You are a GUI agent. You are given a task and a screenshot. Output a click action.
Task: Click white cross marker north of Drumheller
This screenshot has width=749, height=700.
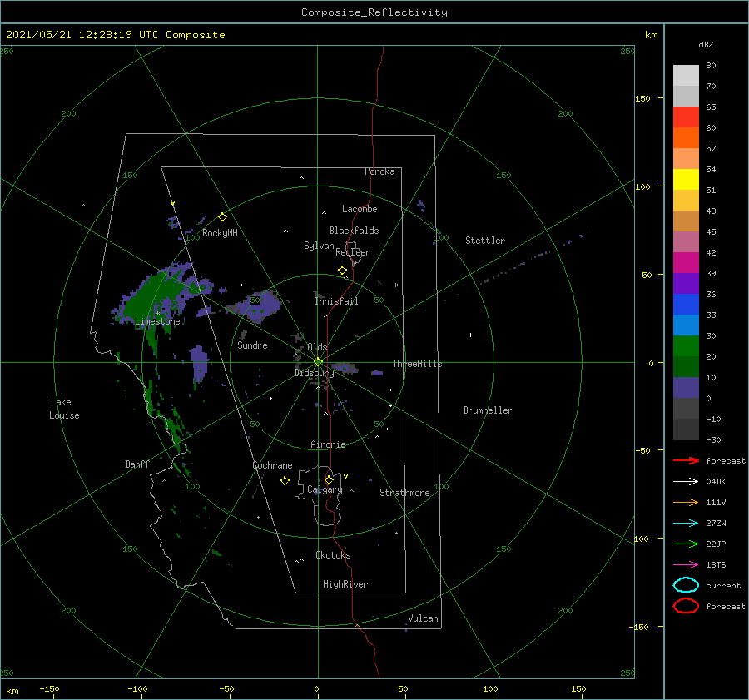470,335
